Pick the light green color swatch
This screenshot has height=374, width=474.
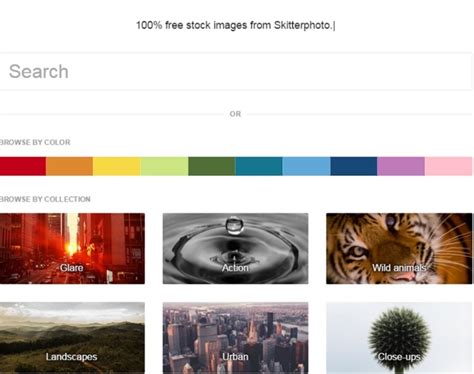tap(164, 166)
